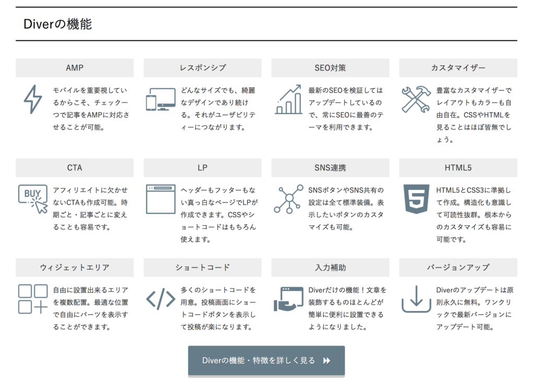Select the SNS連携 header label

(x=330, y=168)
